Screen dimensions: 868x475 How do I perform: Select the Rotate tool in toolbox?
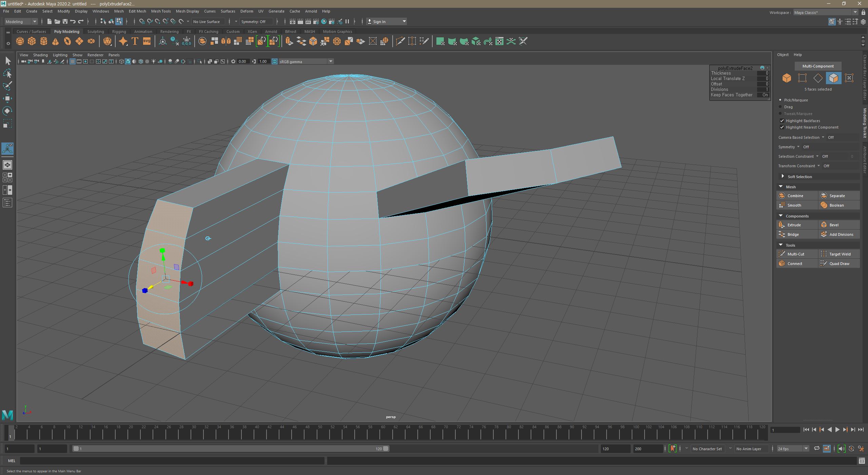[7, 111]
